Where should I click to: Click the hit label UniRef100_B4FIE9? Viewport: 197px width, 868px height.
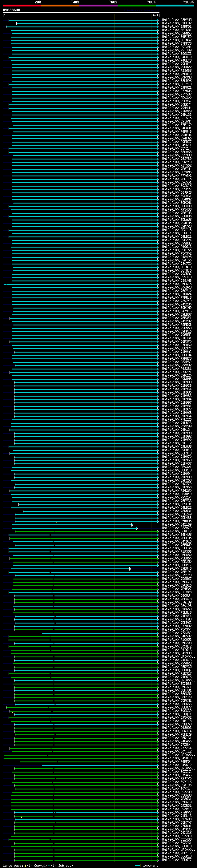pos(176,37)
